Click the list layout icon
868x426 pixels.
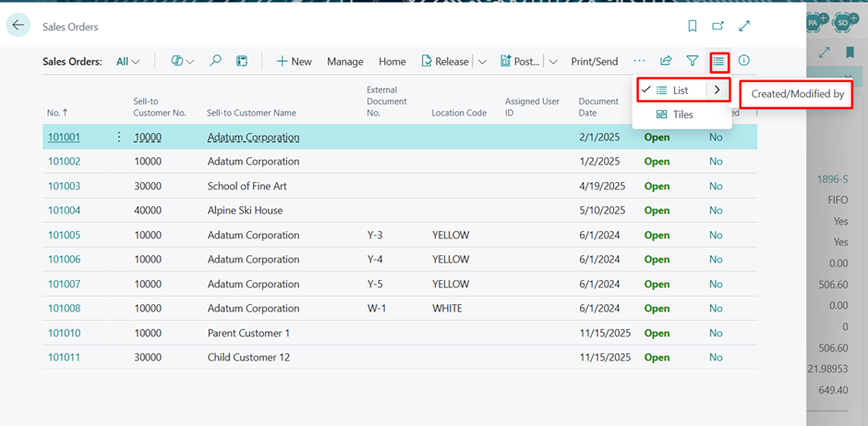pos(718,61)
